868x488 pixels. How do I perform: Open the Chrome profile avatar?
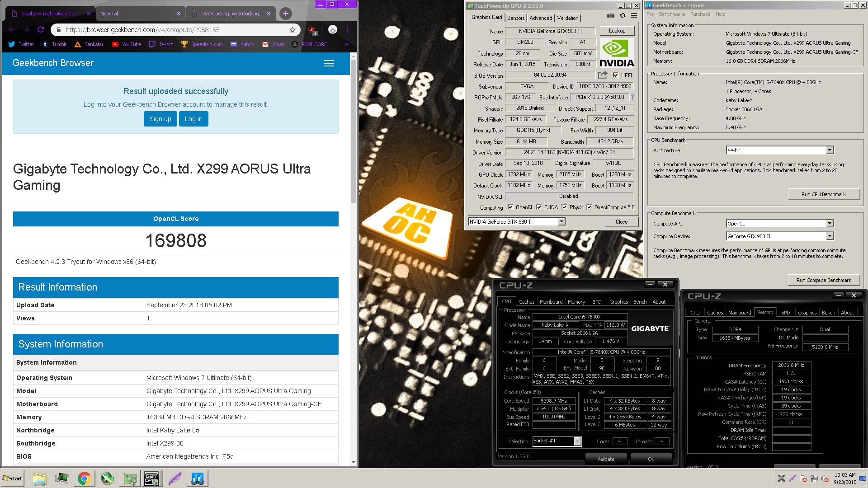click(x=333, y=30)
